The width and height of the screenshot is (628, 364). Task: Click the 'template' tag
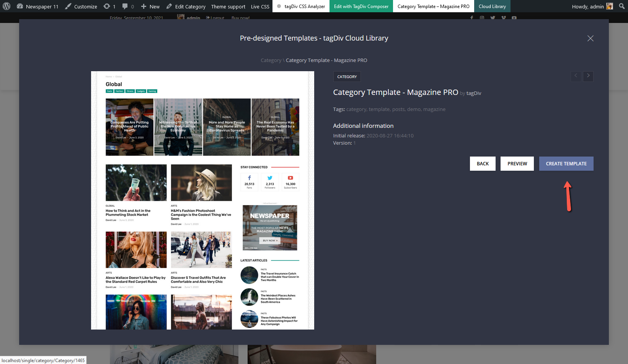pyautogui.click(x=379, y=109)
